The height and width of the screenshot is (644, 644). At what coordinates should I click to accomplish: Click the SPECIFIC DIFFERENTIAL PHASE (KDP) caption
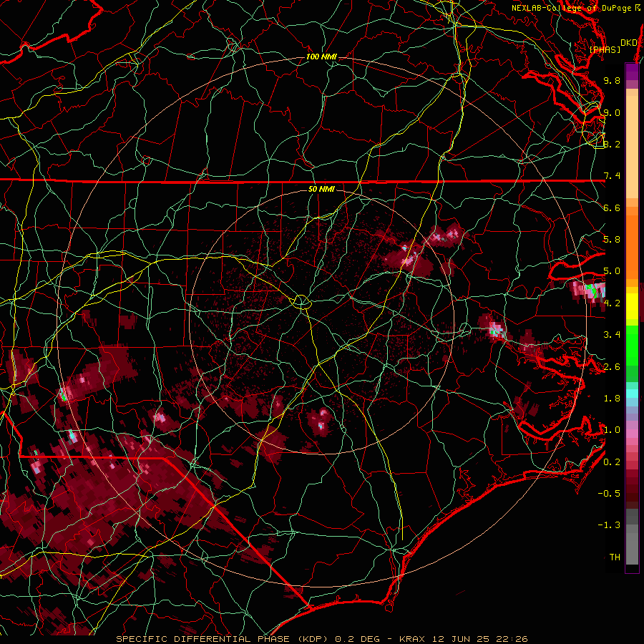point(224,639)
